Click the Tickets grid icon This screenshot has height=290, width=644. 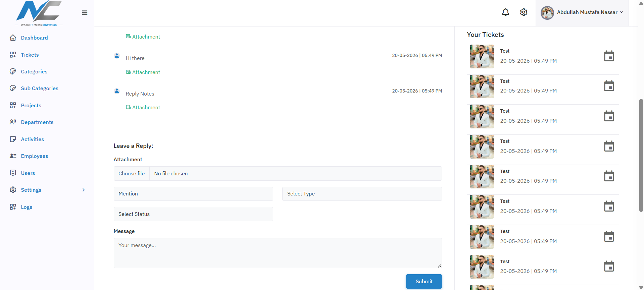[x=13, y=55]
